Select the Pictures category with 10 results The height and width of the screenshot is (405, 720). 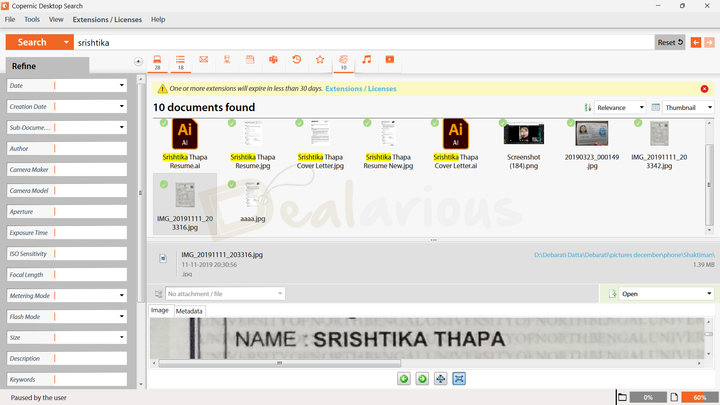click(x=343, y=62)
